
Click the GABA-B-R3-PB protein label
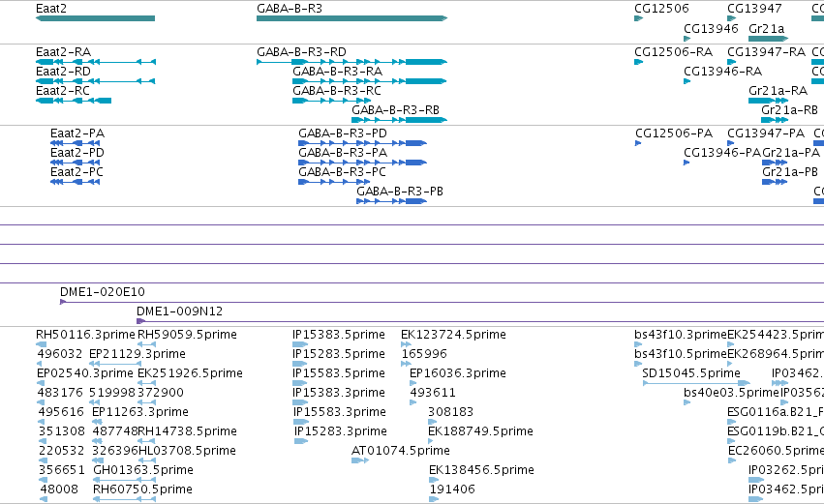tap(400, 192)
